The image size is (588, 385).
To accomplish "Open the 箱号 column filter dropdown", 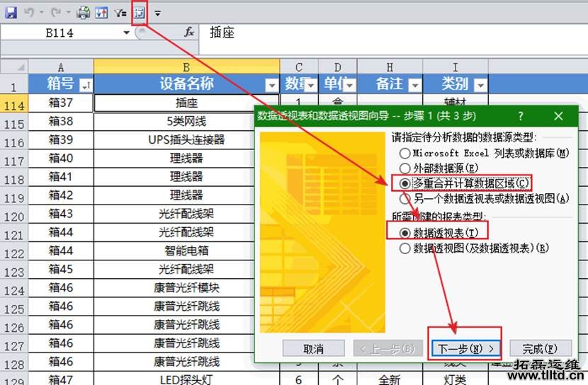I will pos(86,86).
